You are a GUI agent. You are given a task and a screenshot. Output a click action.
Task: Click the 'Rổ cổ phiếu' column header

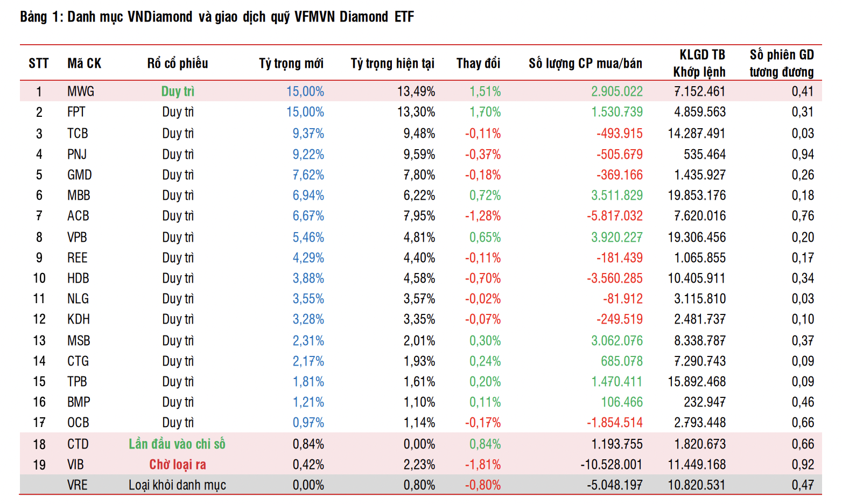click(x=178, y=64)
